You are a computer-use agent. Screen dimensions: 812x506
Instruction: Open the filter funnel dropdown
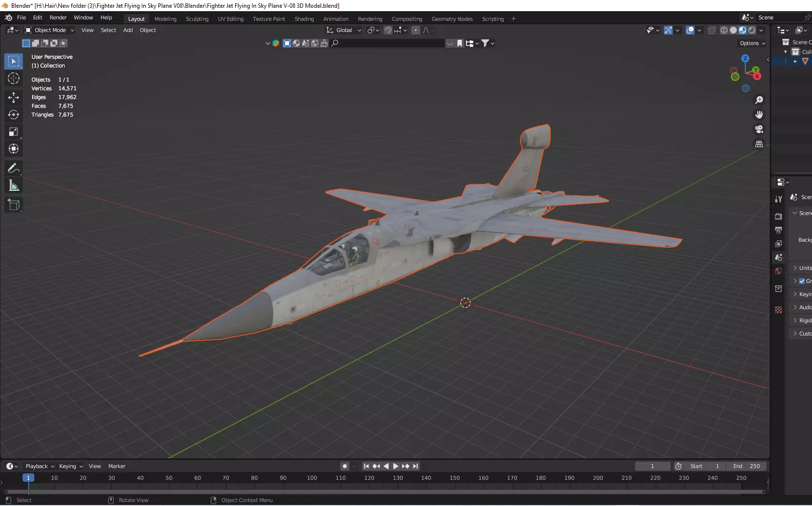coord(488,43)
